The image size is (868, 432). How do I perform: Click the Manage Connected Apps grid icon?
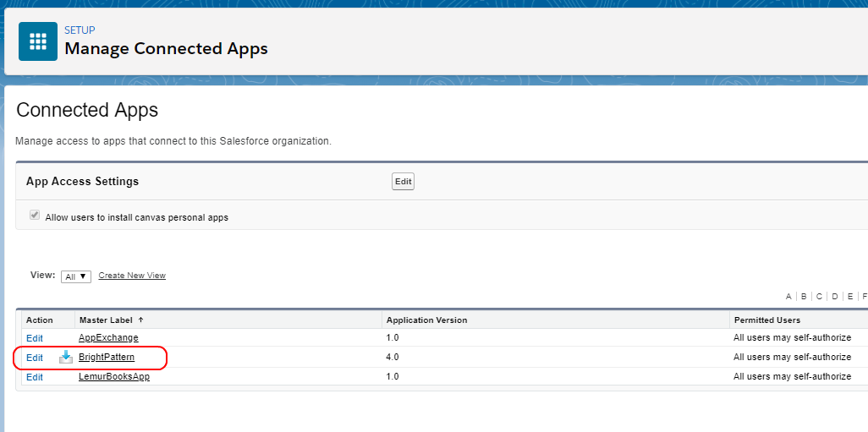pyautogui.click(x=38, y=41)
